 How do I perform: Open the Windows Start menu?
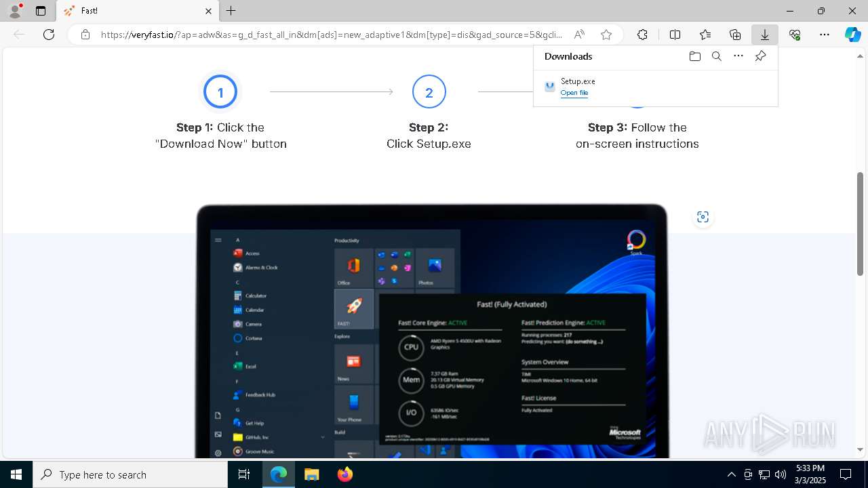click(x=16, y=474)
